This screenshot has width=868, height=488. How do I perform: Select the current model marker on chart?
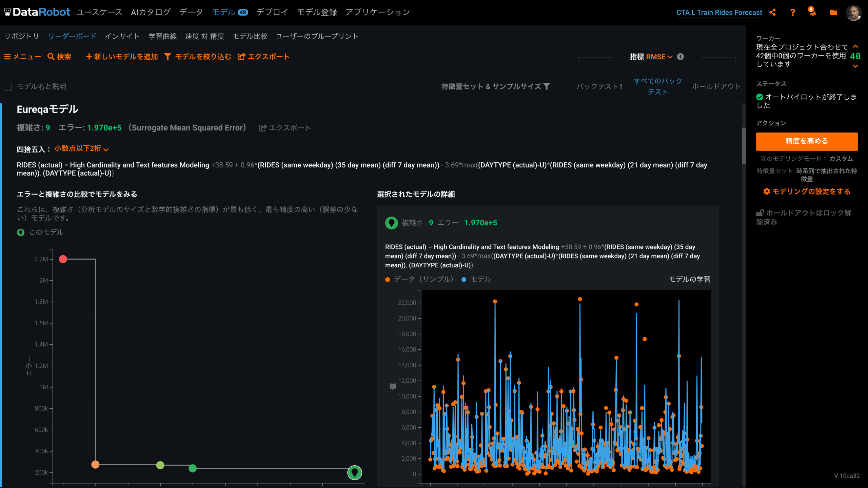(x=355, y=472)
